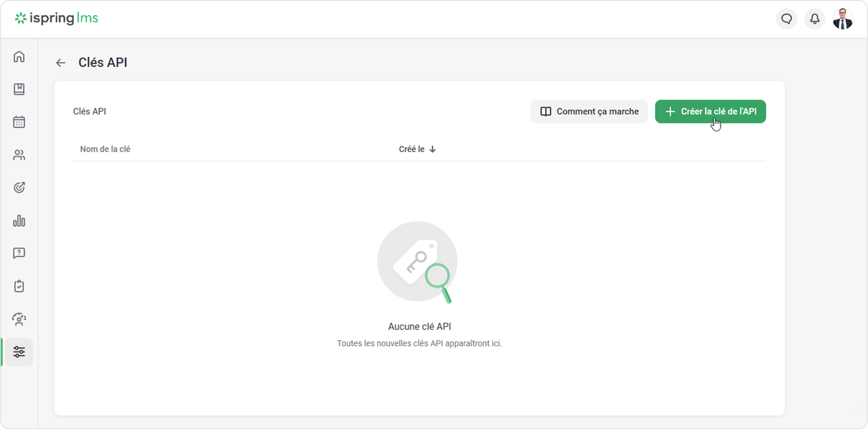Screen dimensions: 868x429
Task: Click the Nom de la clé header
Action: pos(105,149)
